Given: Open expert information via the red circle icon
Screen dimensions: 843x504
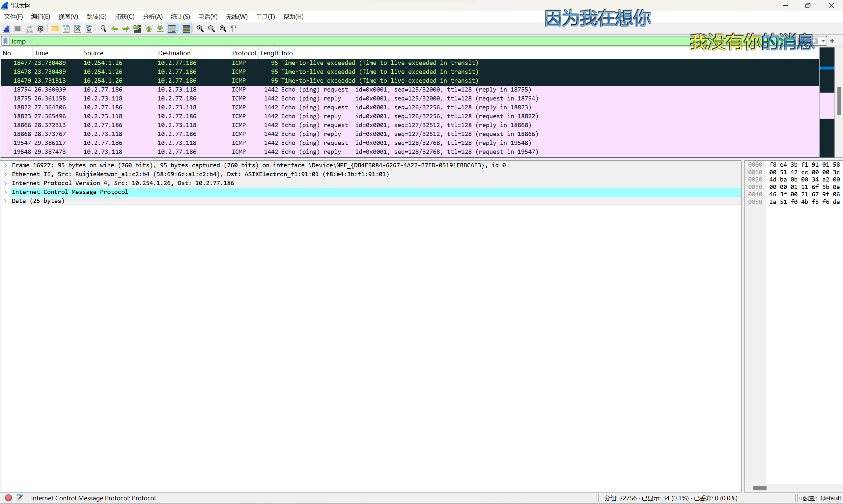Looking at the screenshot, I should pyautogui.click(x=9, y=498).
